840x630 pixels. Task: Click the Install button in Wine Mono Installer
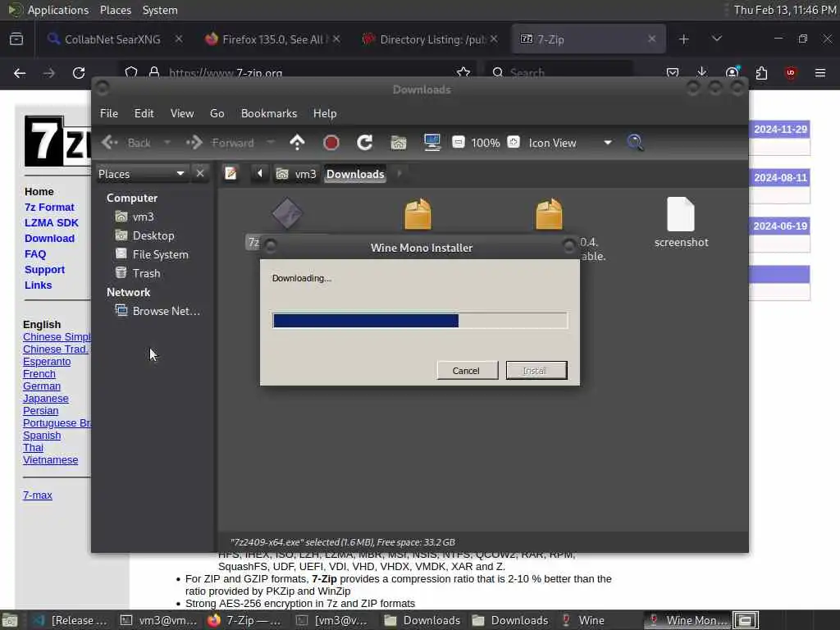tap(536, 371)
